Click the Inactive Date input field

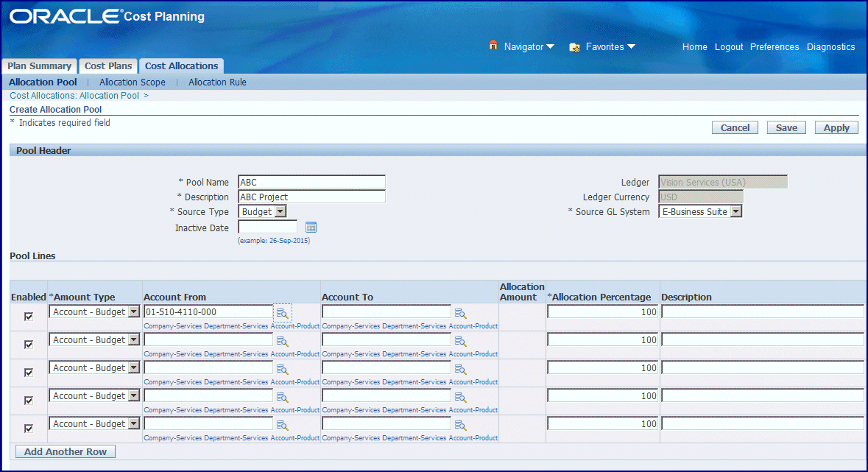(x=268, y=227)
